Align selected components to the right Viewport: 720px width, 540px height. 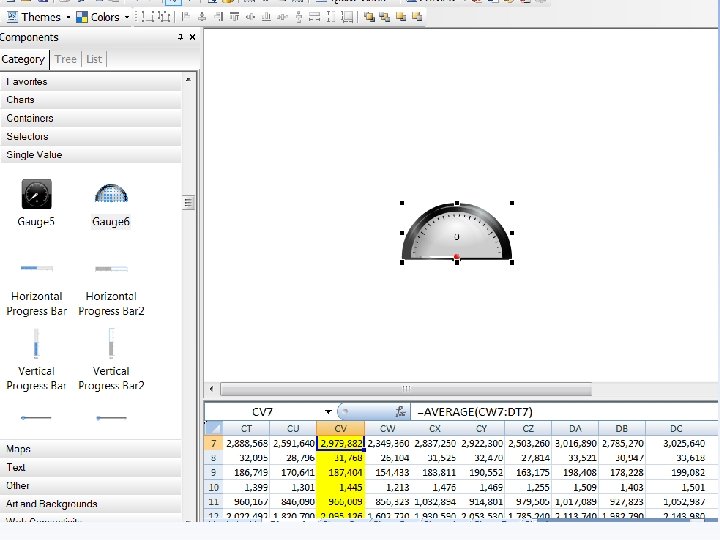click(218, 17)
